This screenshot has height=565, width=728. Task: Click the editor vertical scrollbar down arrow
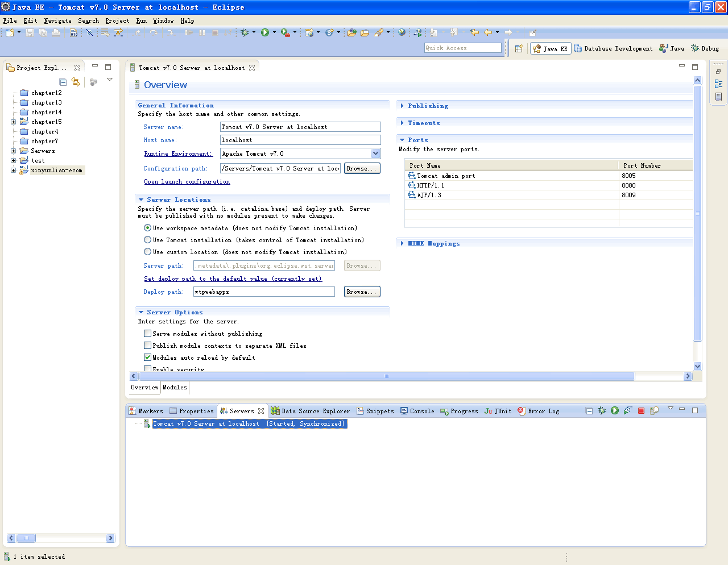click(698, 367)
